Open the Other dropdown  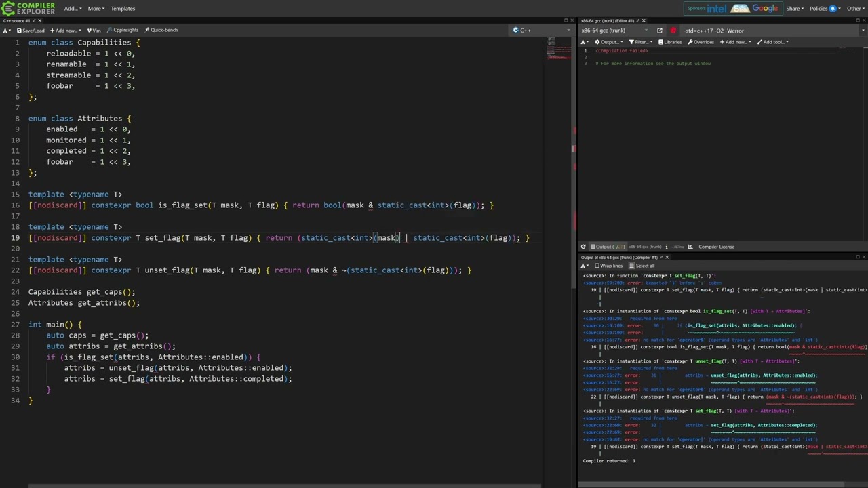pos(855,9)
